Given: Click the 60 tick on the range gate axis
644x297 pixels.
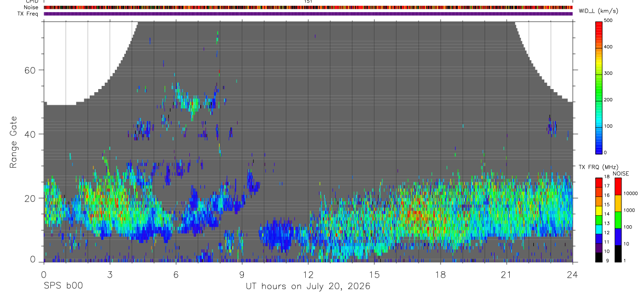Looking at the screenshot, I should (x=29, y=70).
